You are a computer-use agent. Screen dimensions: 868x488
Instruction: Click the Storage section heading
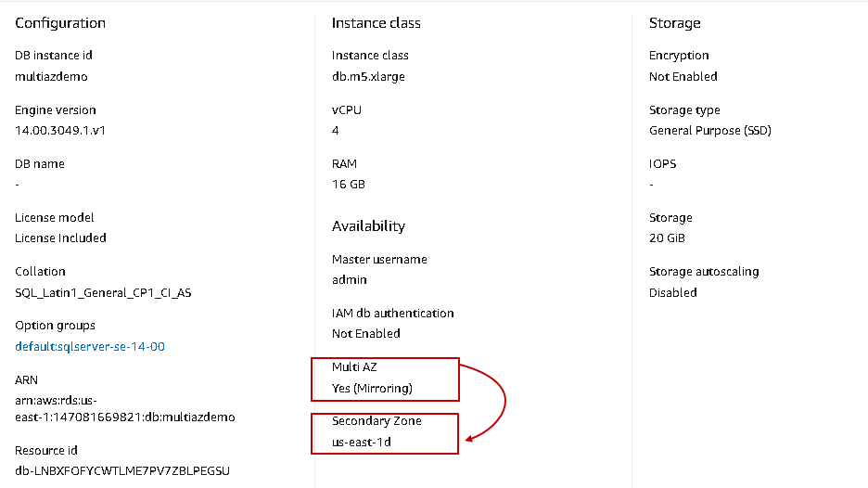674,22
